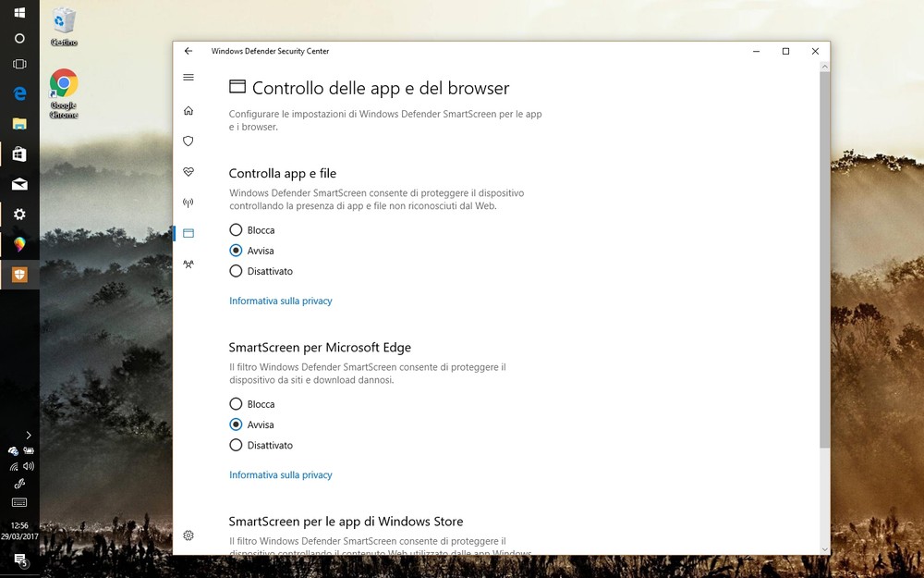
Task: Open family options via the people sidebar icon
Action: click(188, 264)
